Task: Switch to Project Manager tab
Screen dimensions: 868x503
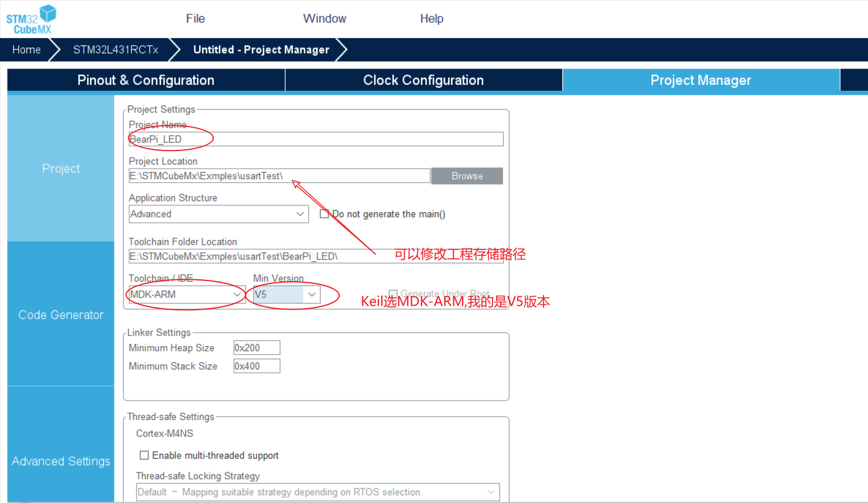Action: (x=700, y=80)
